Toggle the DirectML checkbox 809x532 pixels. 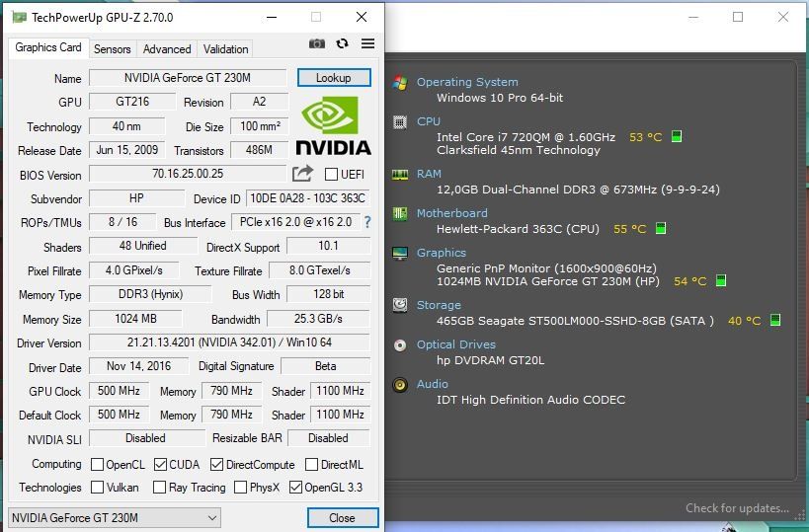(311, 465)
